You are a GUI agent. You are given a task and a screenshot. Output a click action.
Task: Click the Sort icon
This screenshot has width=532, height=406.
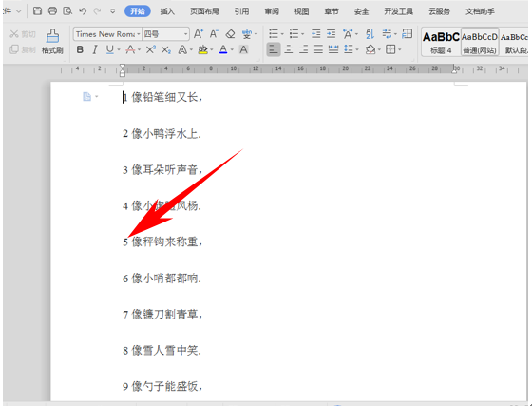[370, 34]
